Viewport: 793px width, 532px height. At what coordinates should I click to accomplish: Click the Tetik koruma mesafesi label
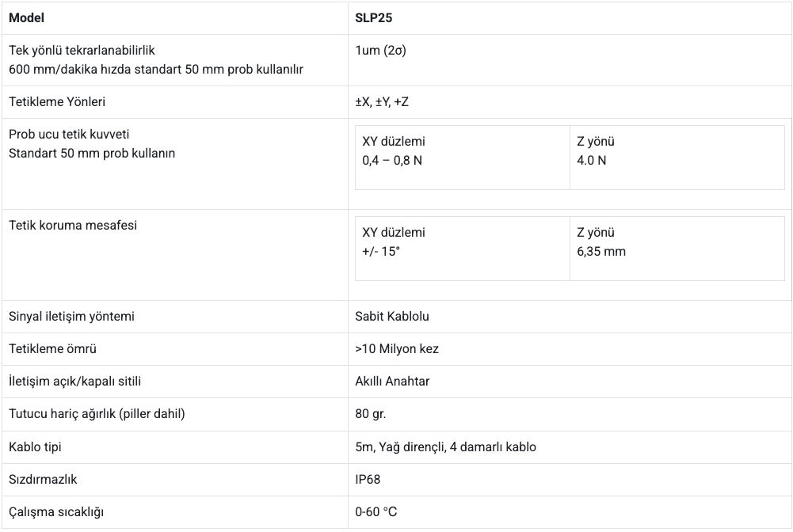click(x=73, y=226)
